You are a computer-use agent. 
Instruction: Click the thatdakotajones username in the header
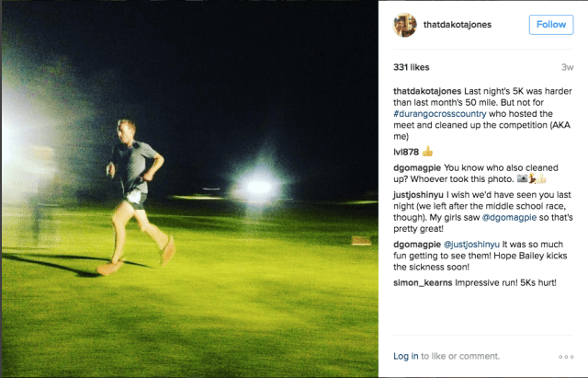pyautogui.click(x=461, y=25)
